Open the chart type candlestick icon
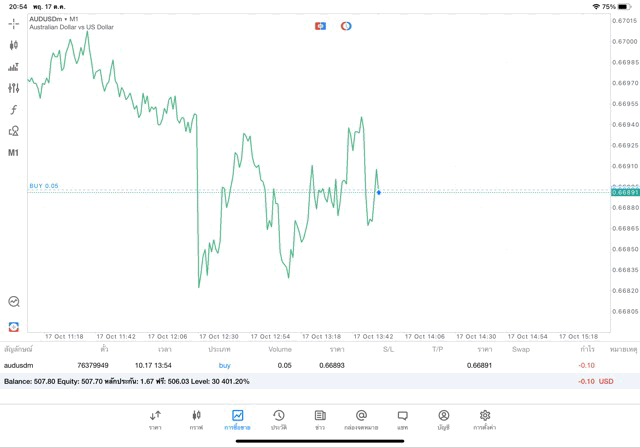The height and width of the screenshot is (447, 640). click(14, 45)
